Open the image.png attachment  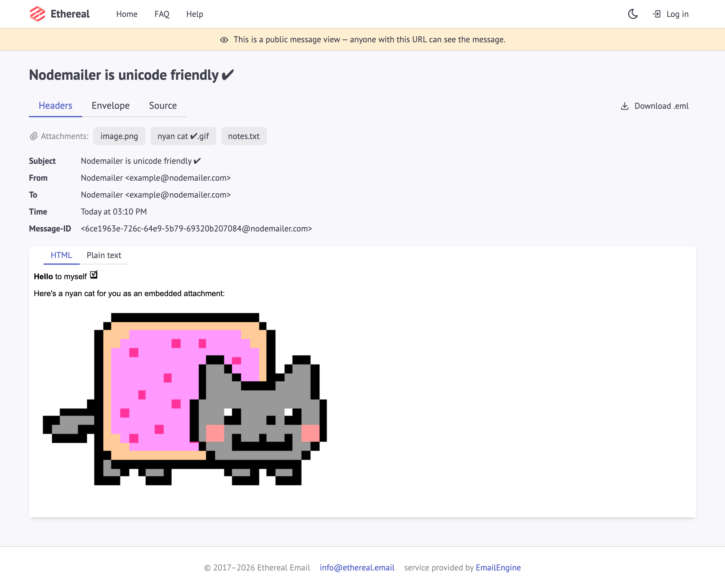click(119, 136)
